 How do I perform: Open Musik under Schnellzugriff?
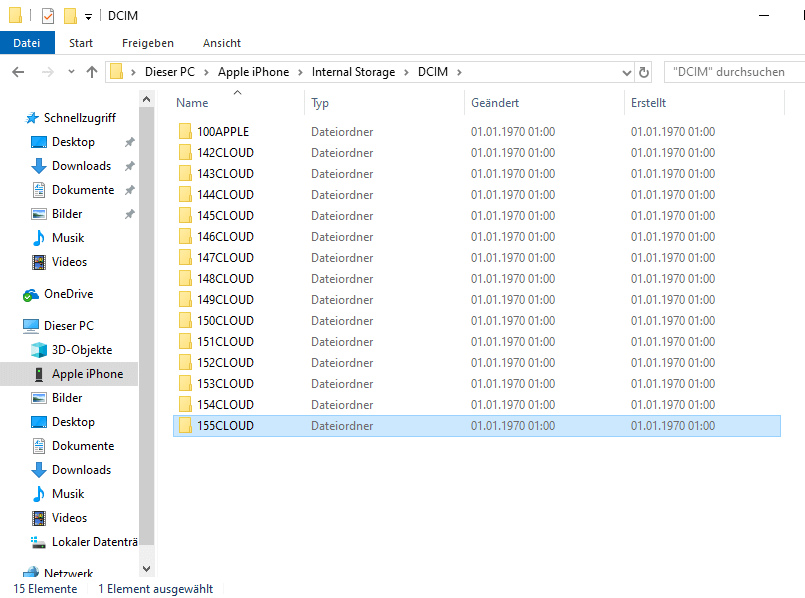pos(68,238)
